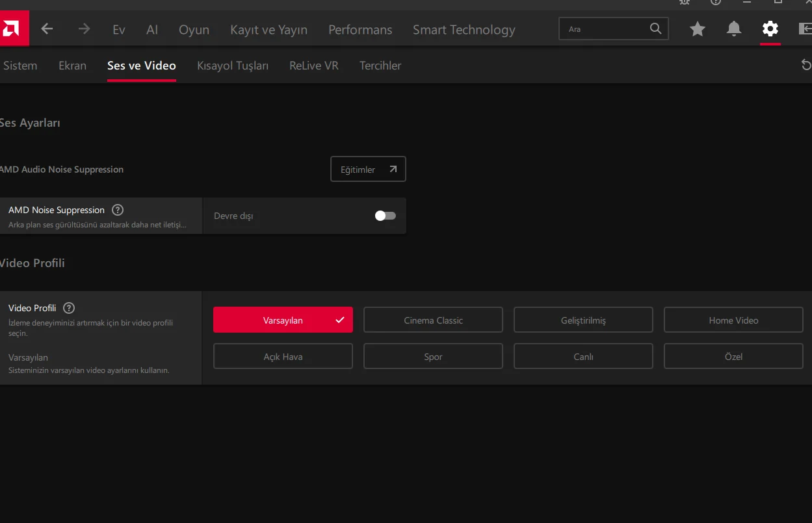Select Açık Hava video profile
The image size is (812, 523).
tap(283, 356)
